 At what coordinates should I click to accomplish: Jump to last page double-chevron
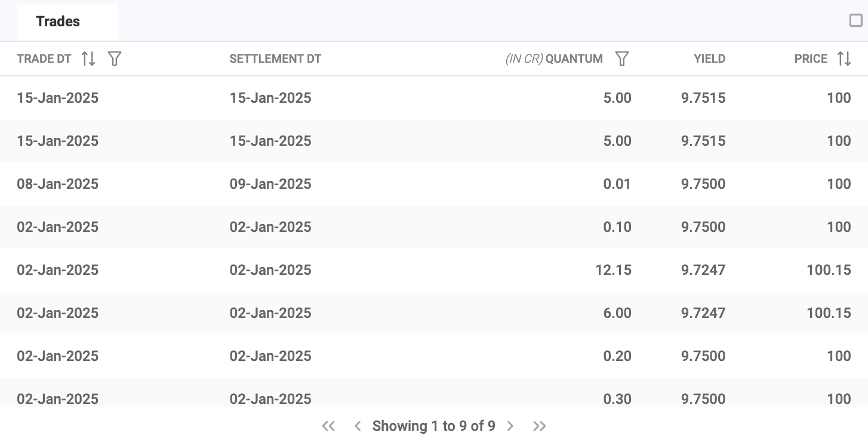point(540,426)
